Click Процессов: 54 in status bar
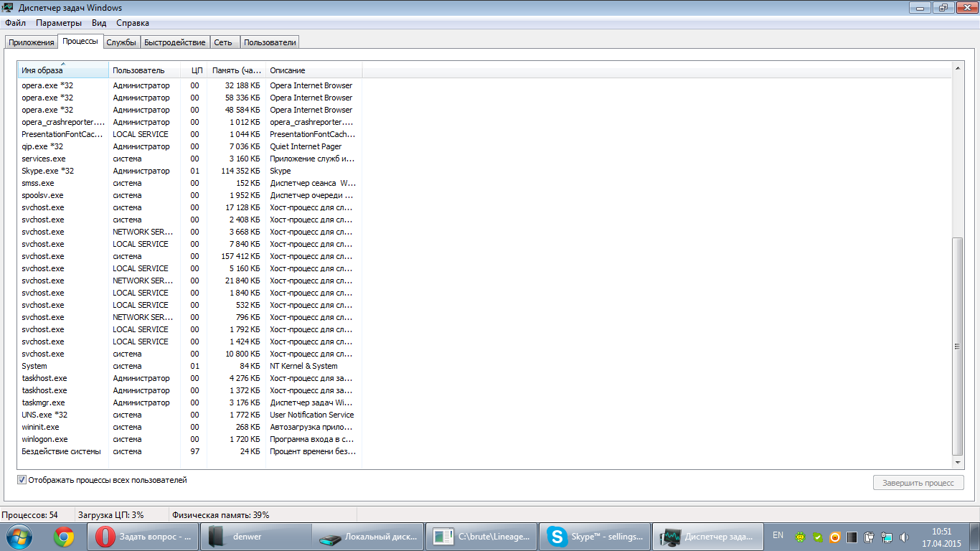This screenshot has width=980, height=551. 29,515
